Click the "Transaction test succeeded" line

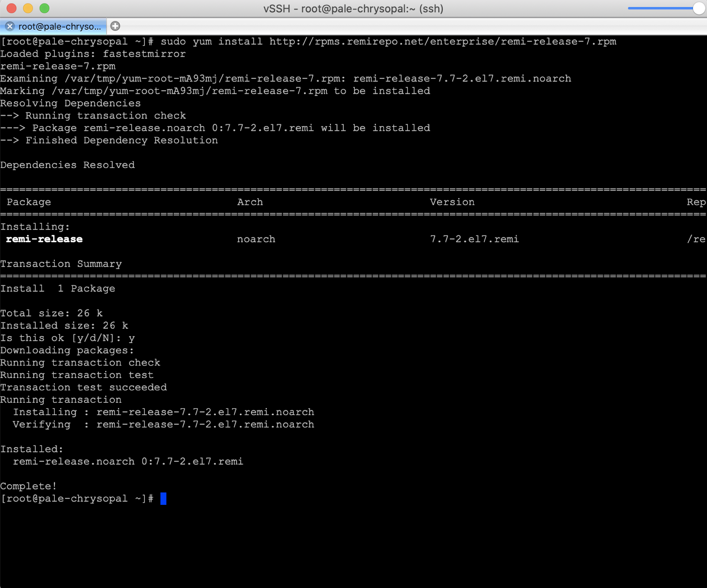pos(84,388)
